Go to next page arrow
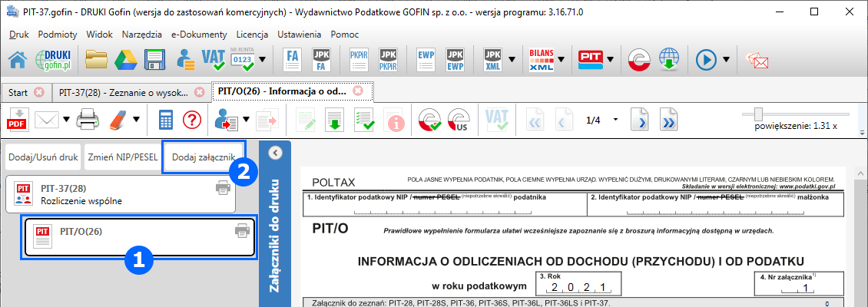Viewport: 868px width, 307px height. tap(641, 119)
